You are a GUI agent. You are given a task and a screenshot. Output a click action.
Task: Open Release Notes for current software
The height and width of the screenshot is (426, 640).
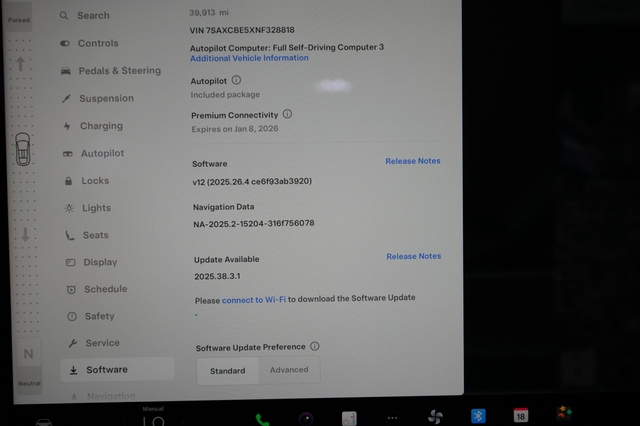click(413, 161)
